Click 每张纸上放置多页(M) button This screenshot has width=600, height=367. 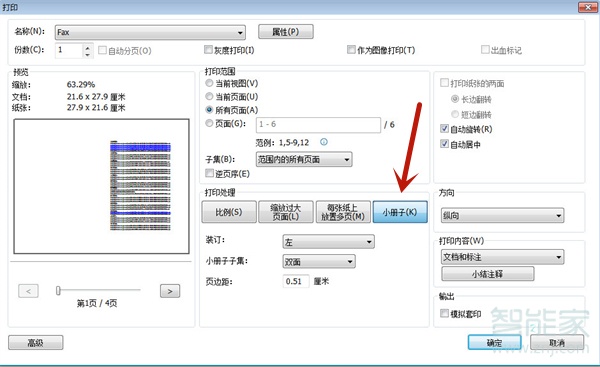[x=343, y=212]
